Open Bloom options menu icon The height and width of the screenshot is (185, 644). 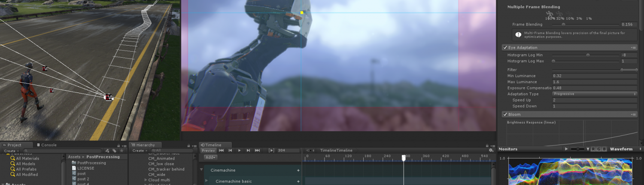633,114
